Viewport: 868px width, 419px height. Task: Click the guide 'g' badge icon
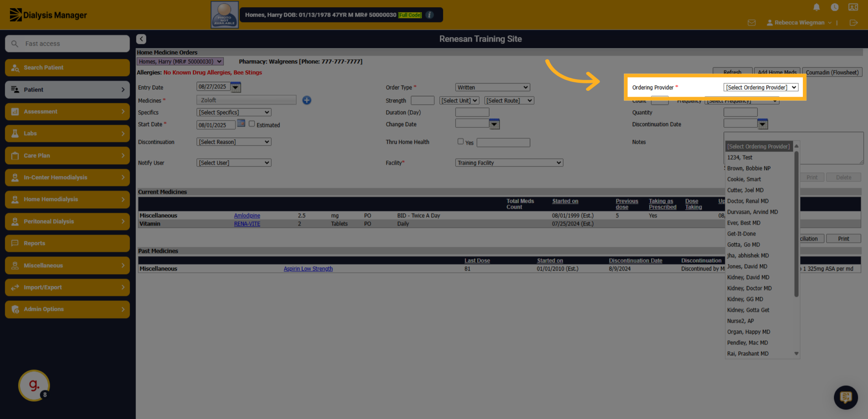34,385
